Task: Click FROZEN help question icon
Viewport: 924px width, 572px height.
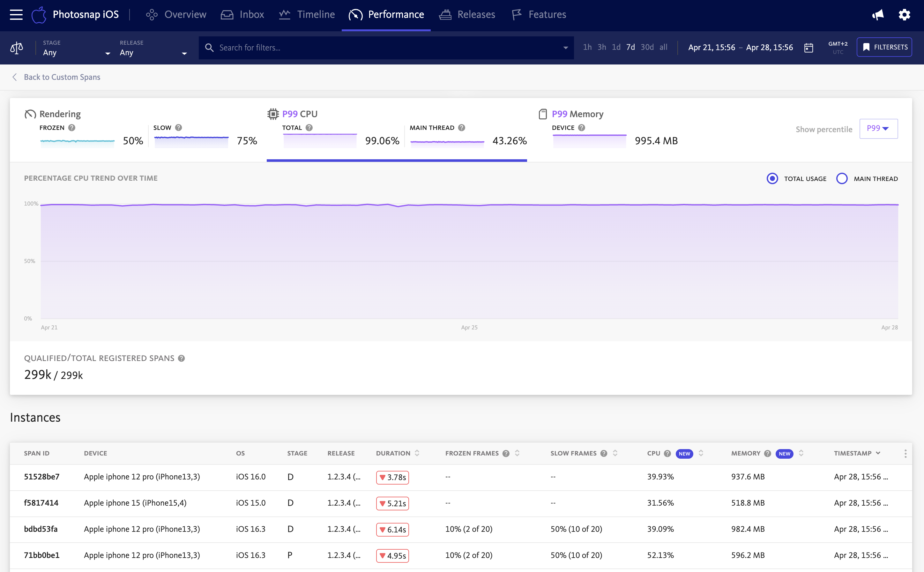Action: tap(72, 128)
